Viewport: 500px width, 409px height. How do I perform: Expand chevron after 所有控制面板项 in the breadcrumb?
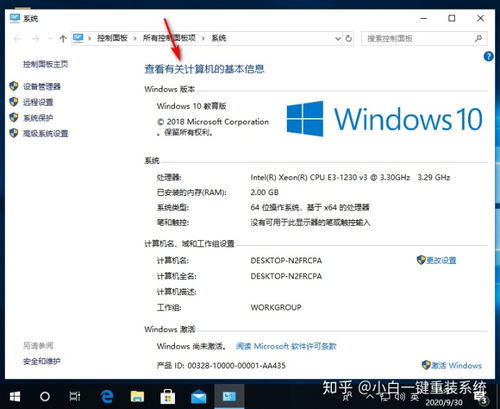point(203,39)
